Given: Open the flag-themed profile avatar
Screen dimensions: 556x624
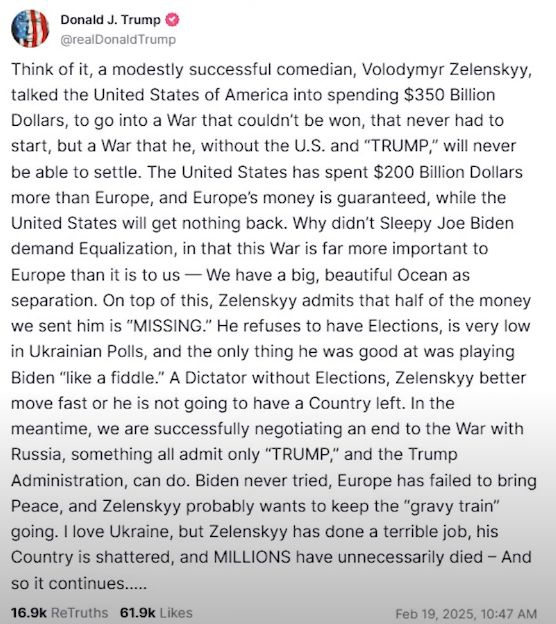Looking at the screenshot, I should pos(30,29).
